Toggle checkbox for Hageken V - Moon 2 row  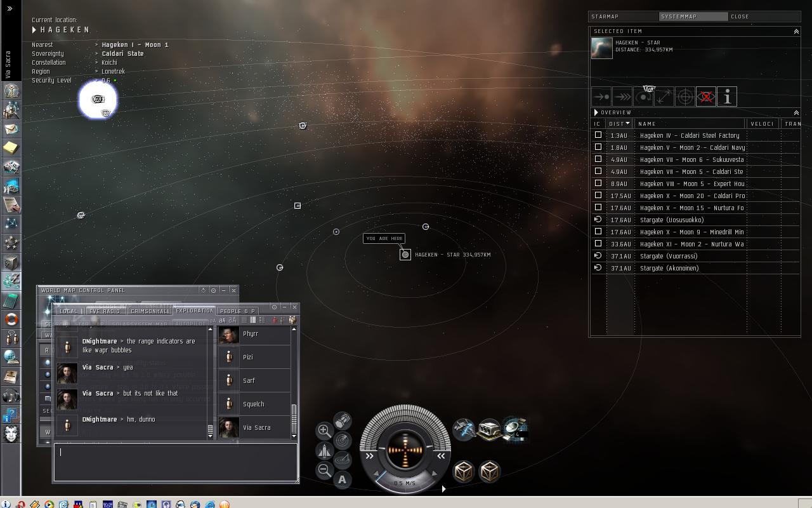[x=598, y=147]
